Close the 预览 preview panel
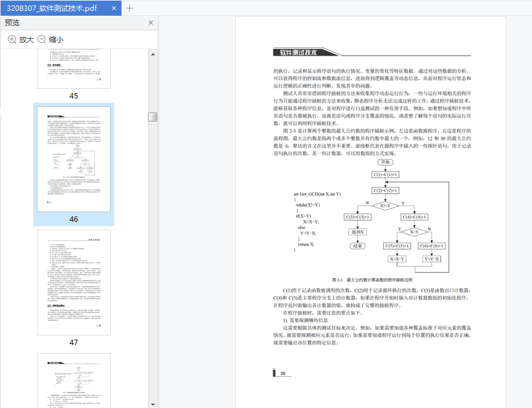Viewport: 532px width, 408px height. (x=151, y=23)
